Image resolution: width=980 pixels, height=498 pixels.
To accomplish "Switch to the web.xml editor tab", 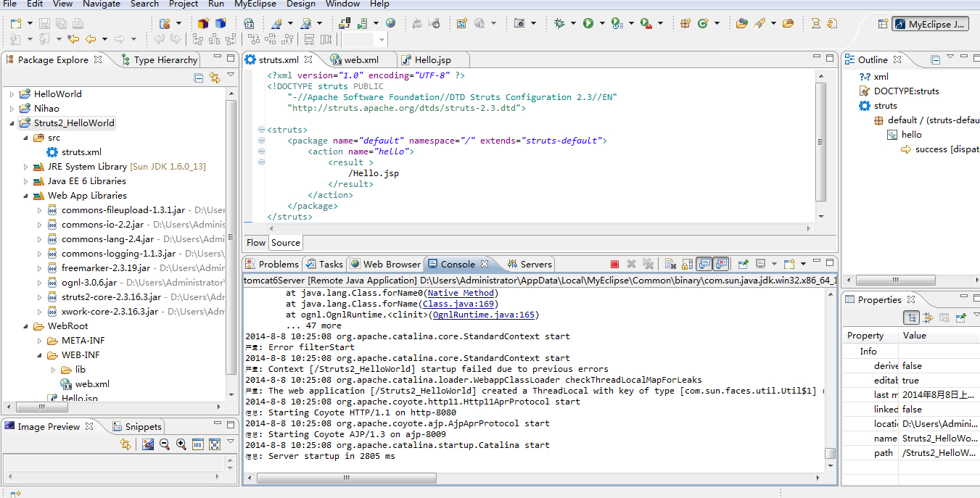I will click(x=361, y=59).
